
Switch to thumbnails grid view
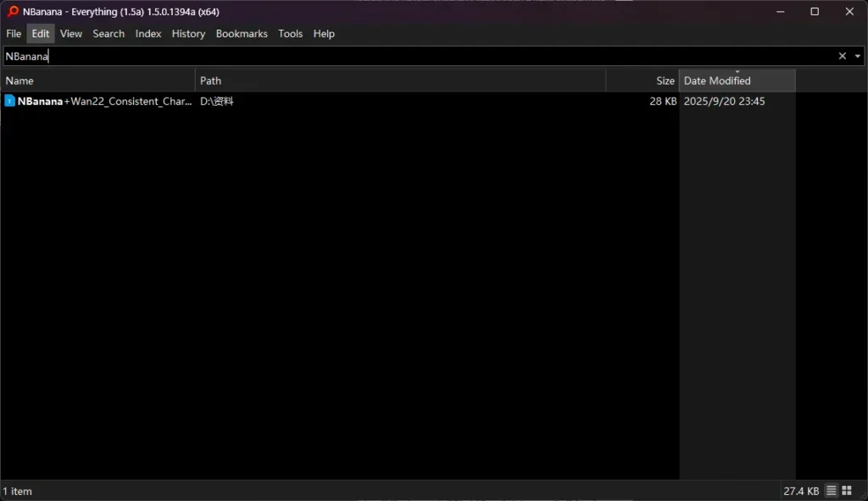point(847,491)
